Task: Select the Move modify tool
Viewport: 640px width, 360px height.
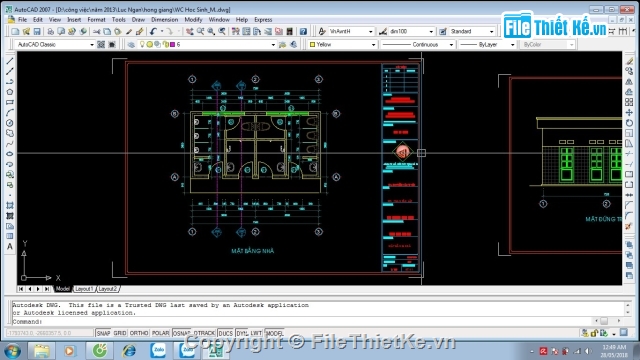Action: [x=629, y=113]
